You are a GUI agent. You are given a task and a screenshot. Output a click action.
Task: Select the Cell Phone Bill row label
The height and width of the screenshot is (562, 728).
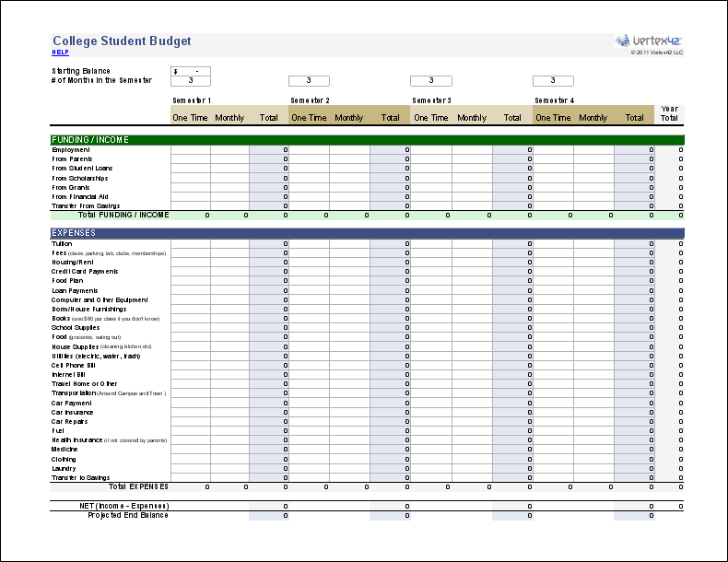click(74, 365)
